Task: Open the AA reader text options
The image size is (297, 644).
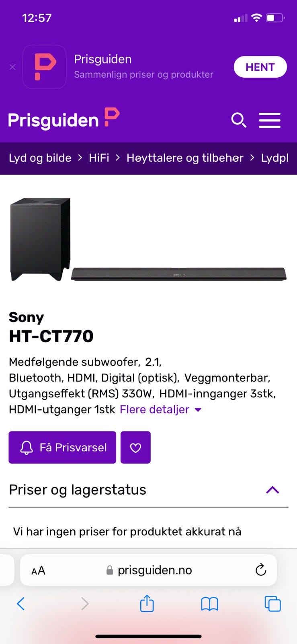Action: [x=38, y=570]
